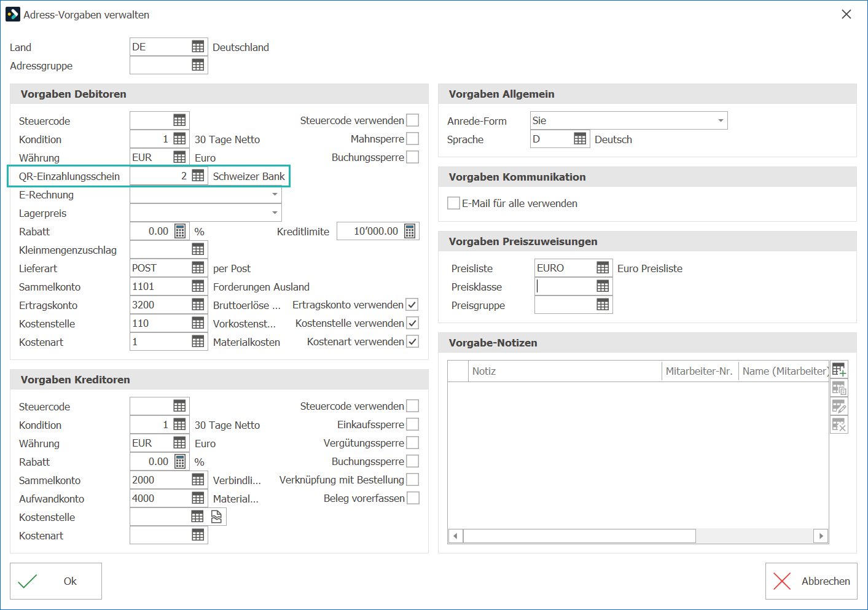Open Aufwandkonto lookup icon
Viewport: 868px width, 610px height.
(198, 498)
